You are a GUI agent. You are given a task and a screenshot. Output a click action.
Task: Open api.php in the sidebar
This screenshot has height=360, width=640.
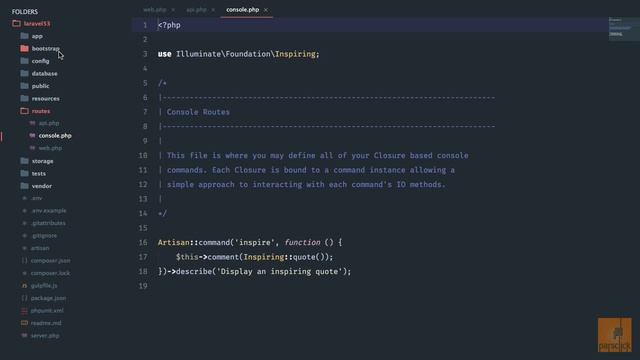pyautogui.click(x=49, y=123)
